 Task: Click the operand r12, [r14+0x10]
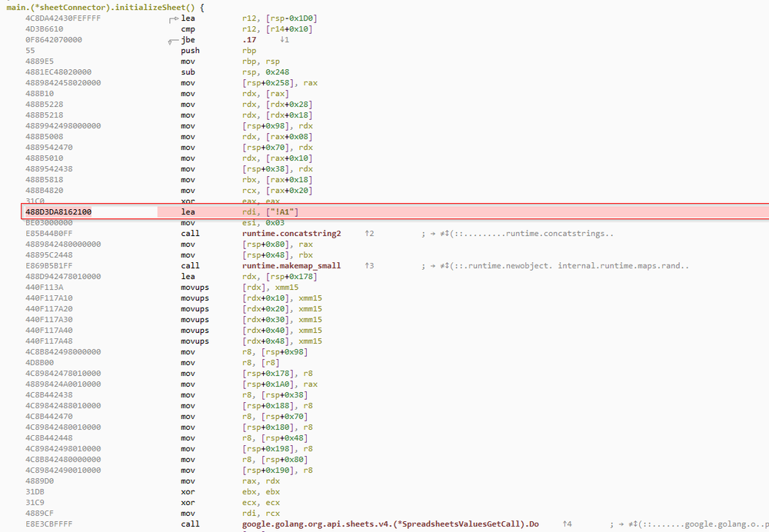[277, 29]
